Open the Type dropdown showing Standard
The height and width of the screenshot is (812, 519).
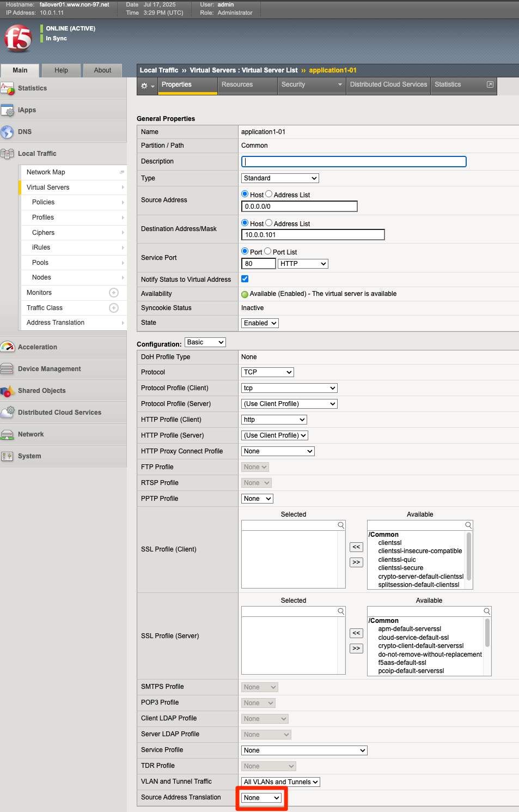(x=280, y=178)
